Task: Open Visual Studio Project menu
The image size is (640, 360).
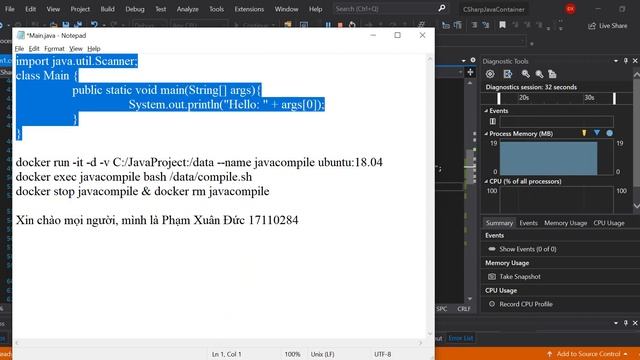Action: coord(80,9)
